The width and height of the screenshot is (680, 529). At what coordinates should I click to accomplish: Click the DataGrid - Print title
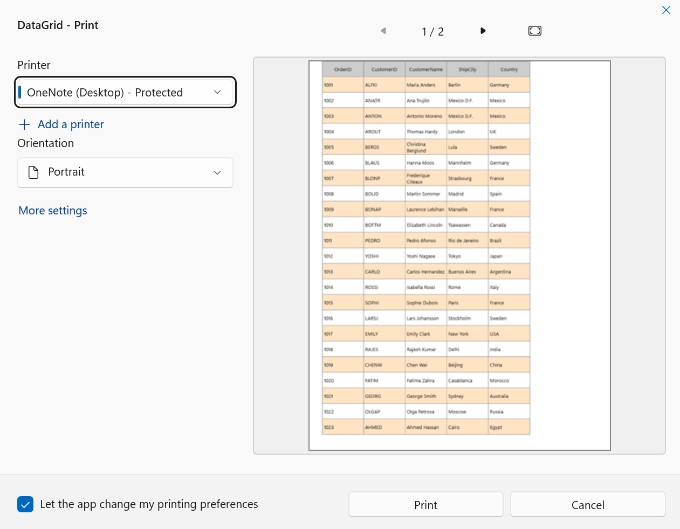58,25
